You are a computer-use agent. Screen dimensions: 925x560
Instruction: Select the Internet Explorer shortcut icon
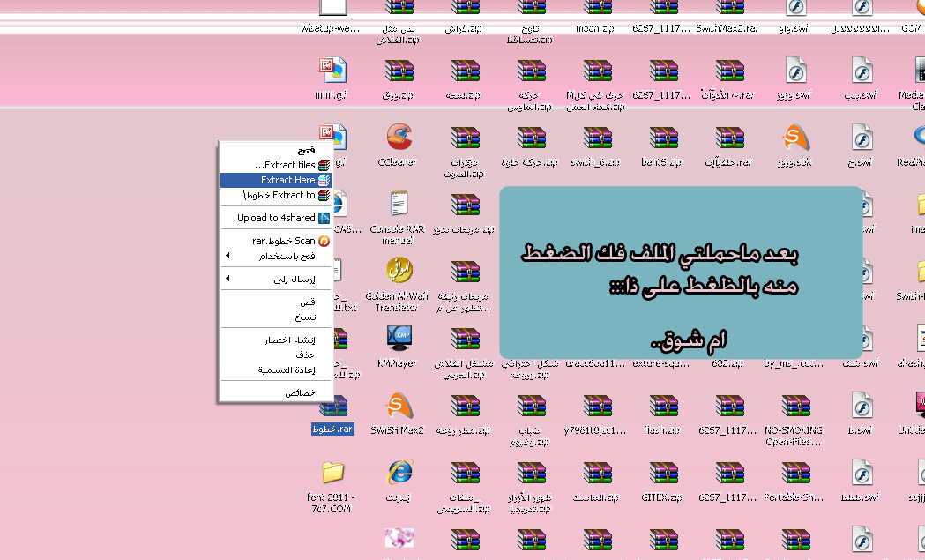tap(399, 473)
